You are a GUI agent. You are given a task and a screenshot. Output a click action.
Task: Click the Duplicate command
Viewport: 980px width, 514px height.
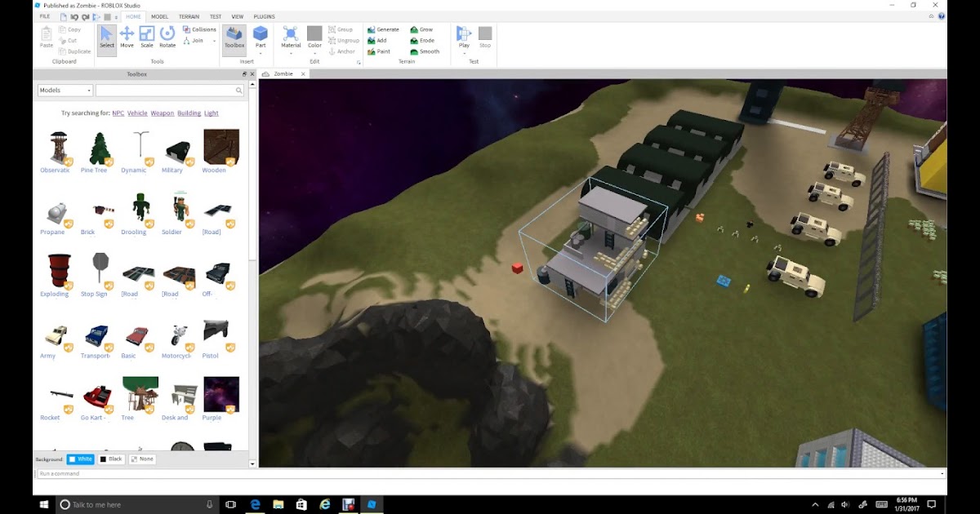click(x=75, y=51)
